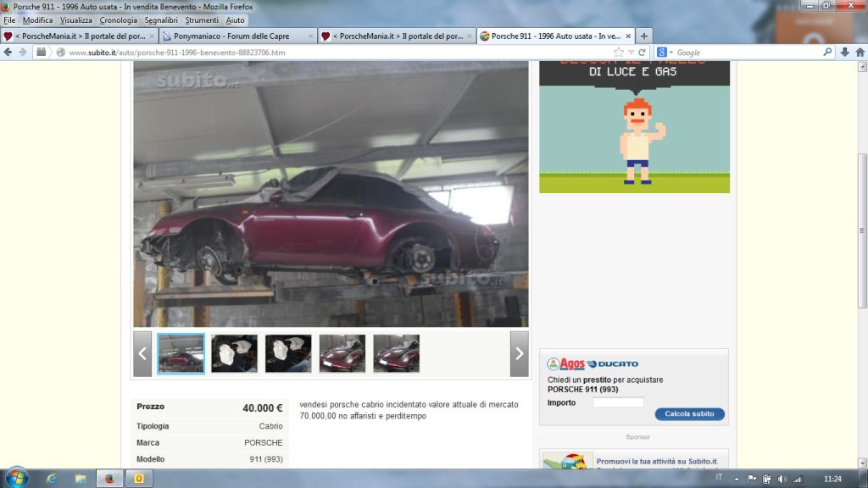This screenshot has width=868, height=488.
Task: Select the first car thumbnail on lift
Action: click(181, 353)
